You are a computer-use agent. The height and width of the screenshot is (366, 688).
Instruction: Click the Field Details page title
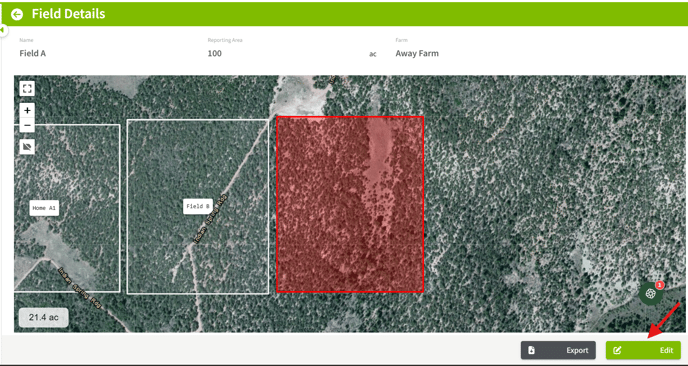click(x=68, y=14)
